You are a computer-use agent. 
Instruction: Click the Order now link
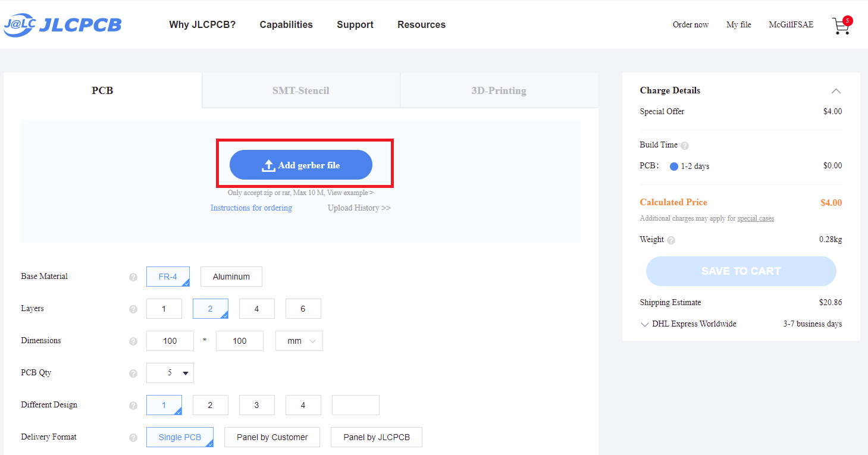[691, 24]
